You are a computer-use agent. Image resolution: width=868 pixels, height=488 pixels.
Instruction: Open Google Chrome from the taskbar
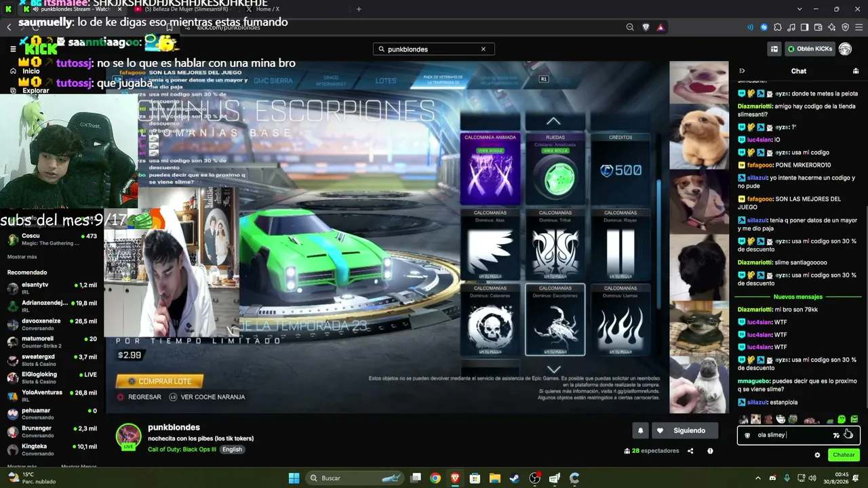click(435, 478)
